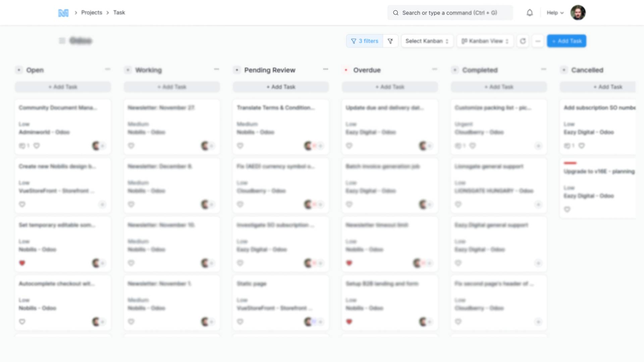Click the assignee add icon on Newsletter November card
The height and width of the screenshot is (362, 644).
(x=212, y=146)
